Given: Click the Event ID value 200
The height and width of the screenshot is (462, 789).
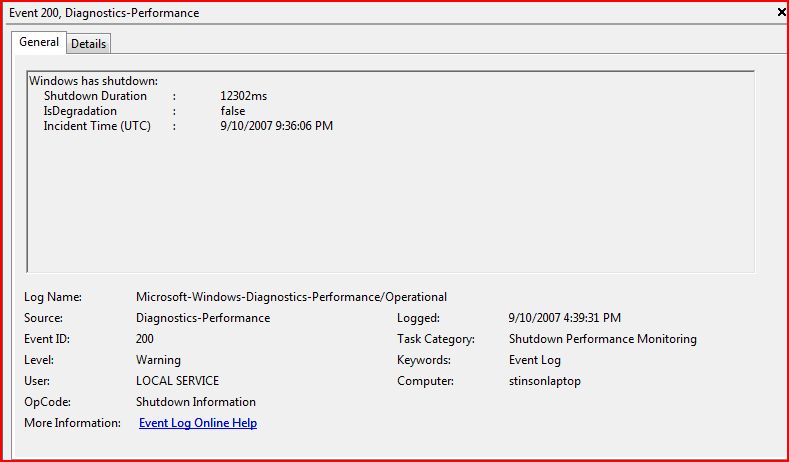Looking at the screenshot, I should coord(145,339).
